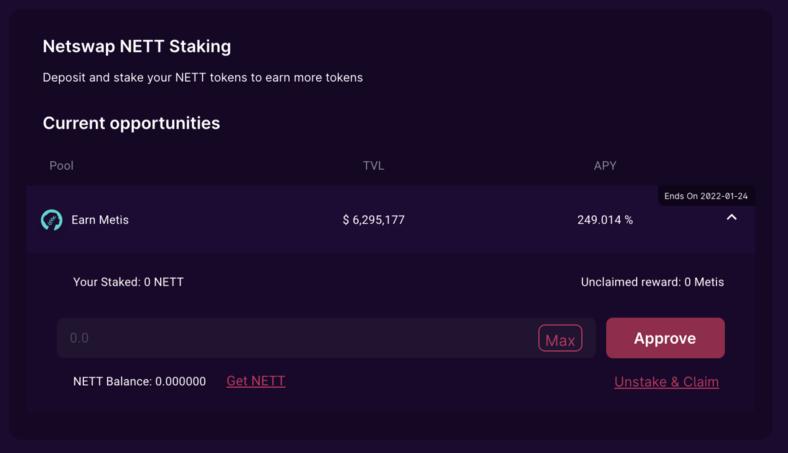Screen dimensions: 788x453
Task: Click the TVL column header
Action: [373, 165]
